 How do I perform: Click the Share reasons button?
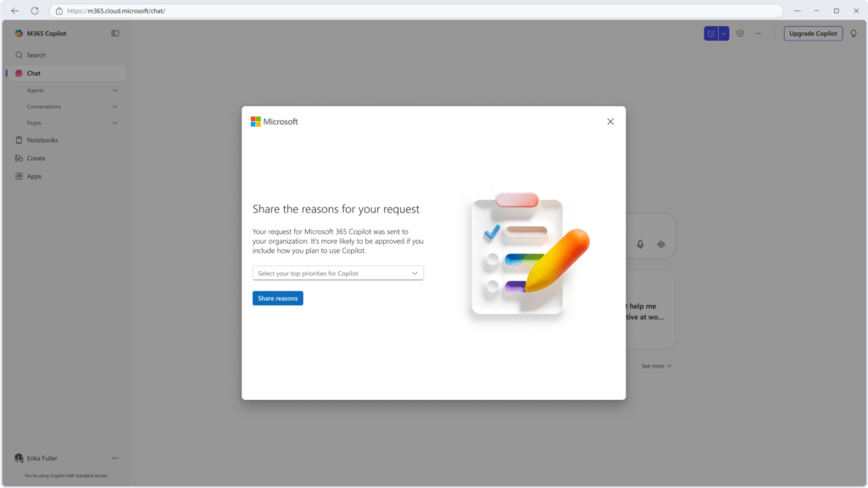pyautogui.click(x=277, y=297)
